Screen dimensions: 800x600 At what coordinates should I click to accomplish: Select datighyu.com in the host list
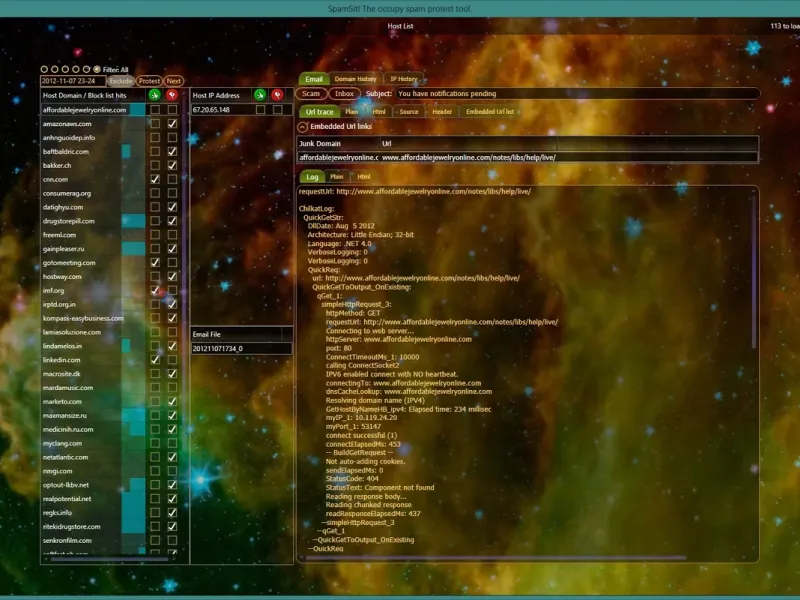[x=63, y=207]
